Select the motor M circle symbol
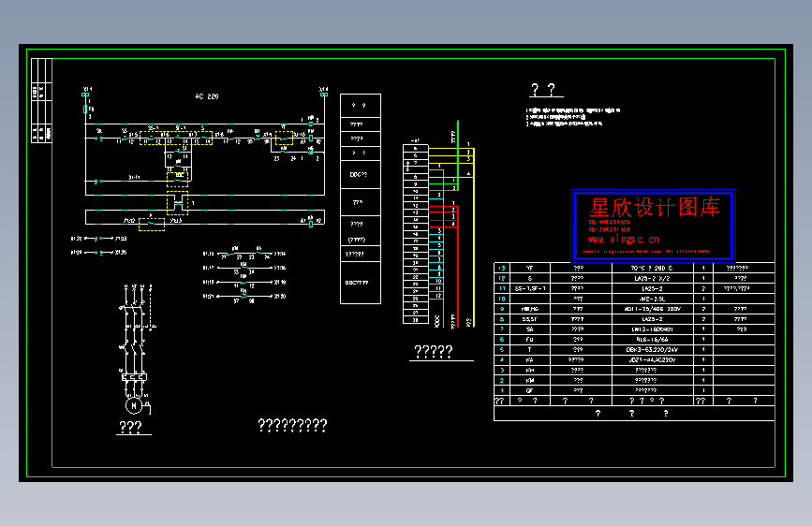 coord(134,405)
